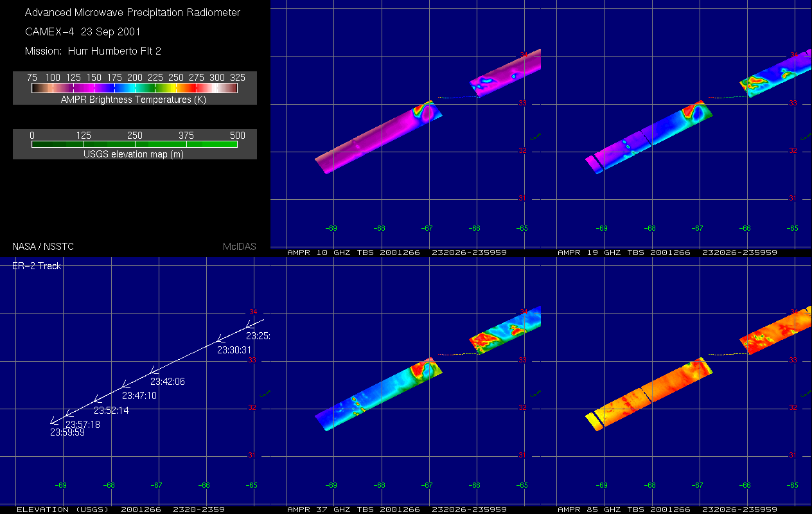The width and height of the screenshot is (812, 514).
Task: Click the 23:59:59 track end timestamp
Action: (x=67, y=433)
